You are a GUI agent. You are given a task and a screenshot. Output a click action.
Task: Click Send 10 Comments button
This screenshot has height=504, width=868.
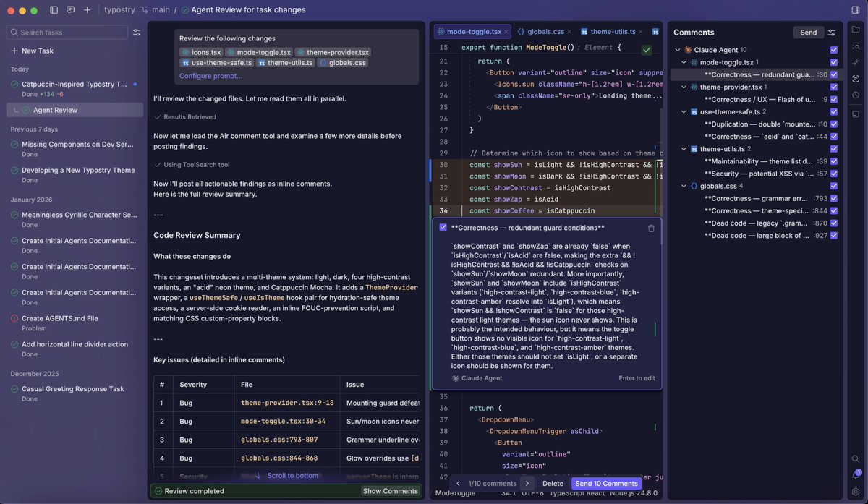point(606,483)
